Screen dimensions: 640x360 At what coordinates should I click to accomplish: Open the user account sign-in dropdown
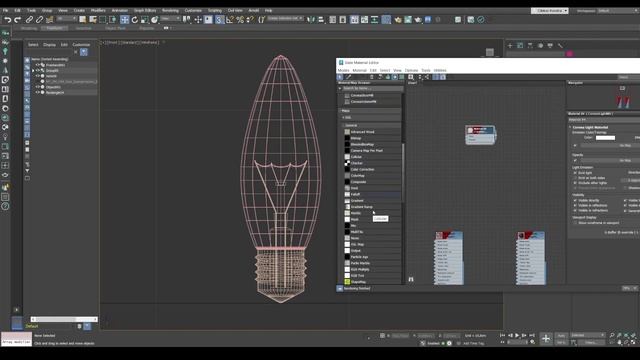click(x=550, y=11)
